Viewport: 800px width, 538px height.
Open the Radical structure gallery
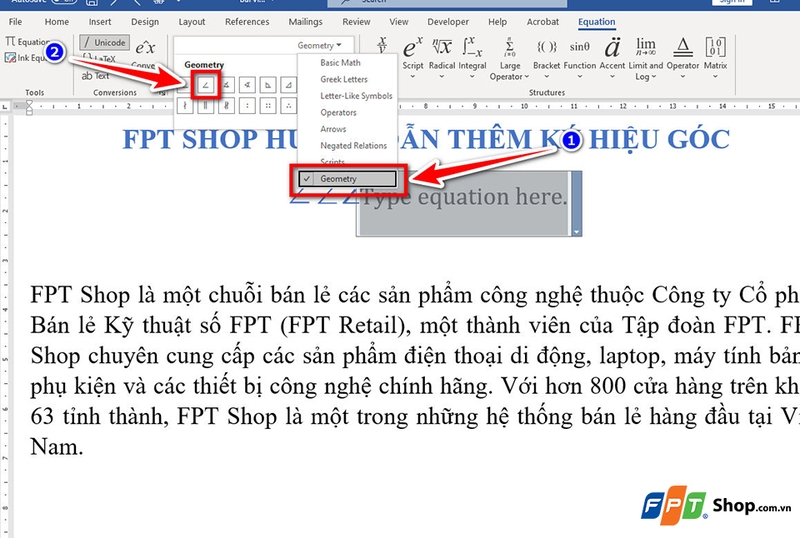442,57
